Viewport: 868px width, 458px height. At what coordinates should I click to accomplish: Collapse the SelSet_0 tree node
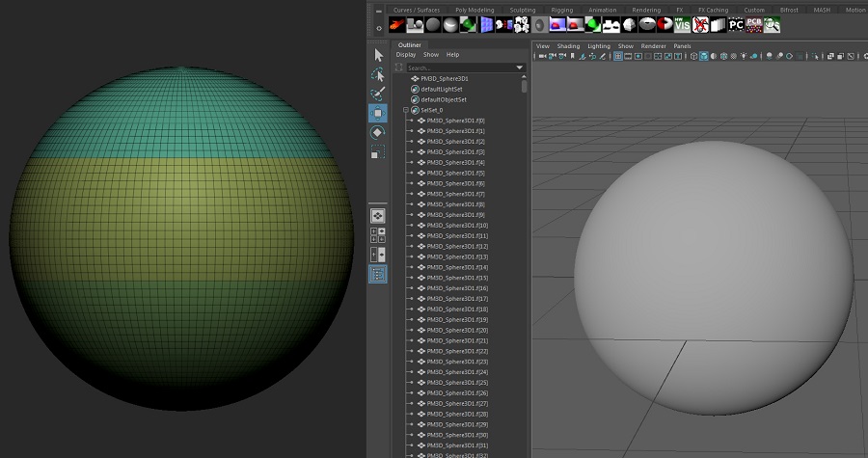coord(406,110)
